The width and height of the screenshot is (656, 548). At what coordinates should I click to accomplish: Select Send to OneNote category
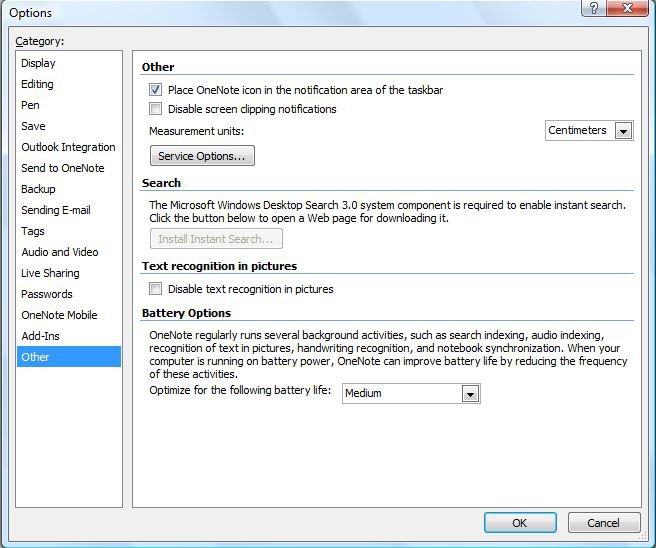[69, 168]
